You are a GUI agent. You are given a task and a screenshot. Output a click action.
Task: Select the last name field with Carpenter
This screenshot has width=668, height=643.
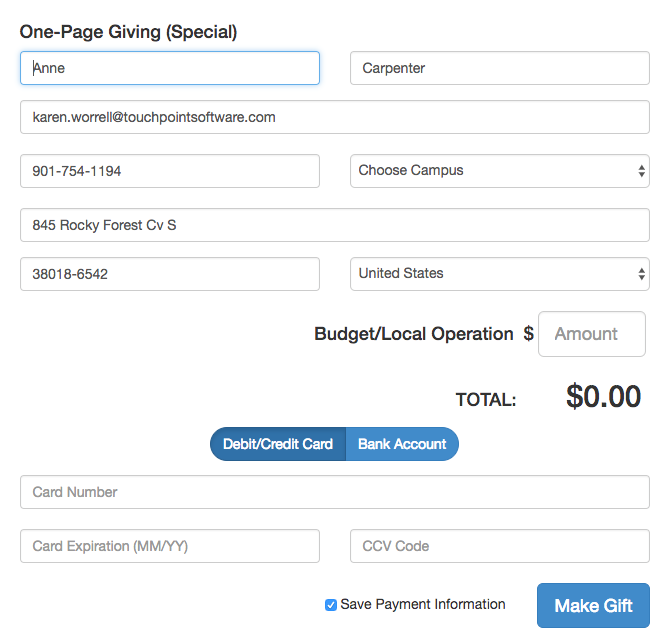500,68
